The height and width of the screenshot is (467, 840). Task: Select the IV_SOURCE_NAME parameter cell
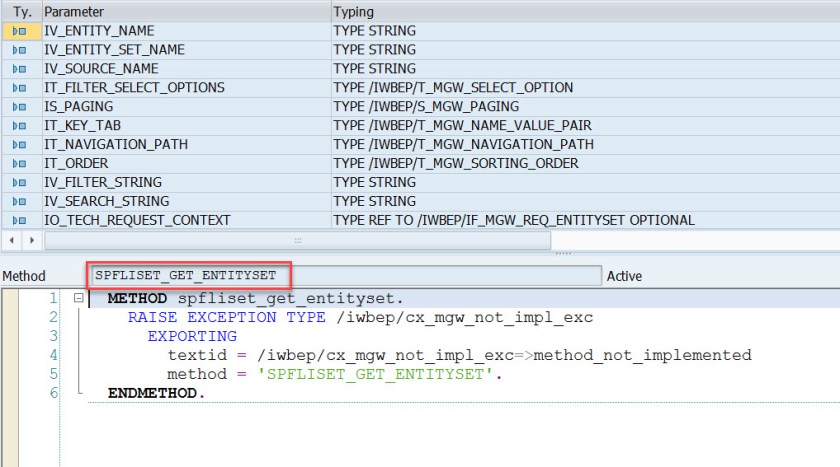[186, 69]
